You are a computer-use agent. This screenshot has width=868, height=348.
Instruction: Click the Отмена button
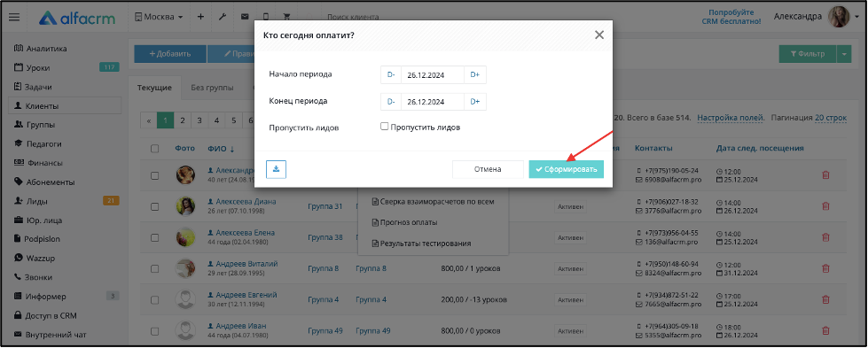[488, 169]
